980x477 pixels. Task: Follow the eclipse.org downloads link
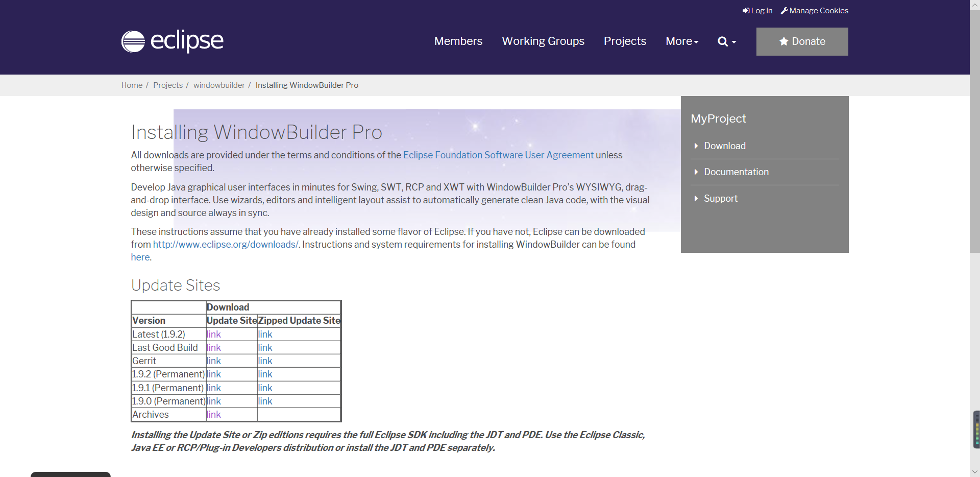coord(226,245)
